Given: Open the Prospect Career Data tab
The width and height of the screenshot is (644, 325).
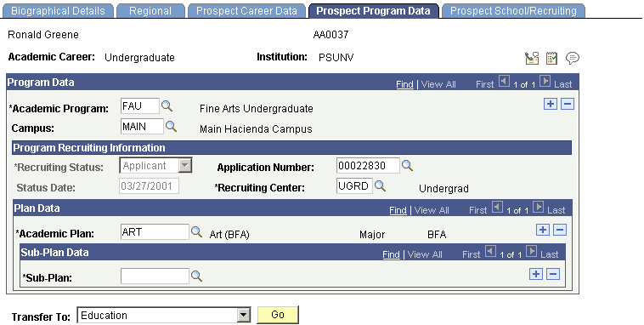Looking at the screenshot, I should [x=246, y=11].
